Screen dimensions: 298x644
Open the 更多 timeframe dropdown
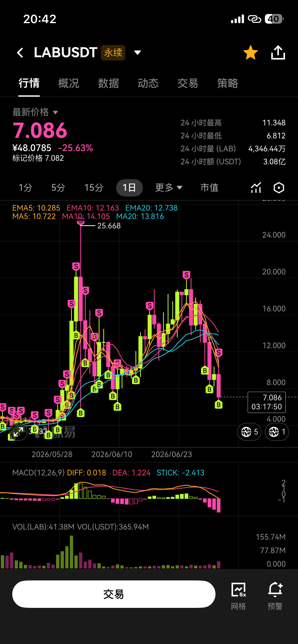169,188
